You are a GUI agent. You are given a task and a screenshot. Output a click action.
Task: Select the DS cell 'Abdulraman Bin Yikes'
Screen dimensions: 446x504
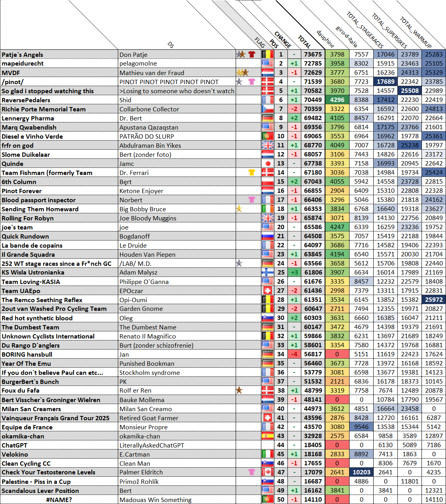(x=177, y=145)
